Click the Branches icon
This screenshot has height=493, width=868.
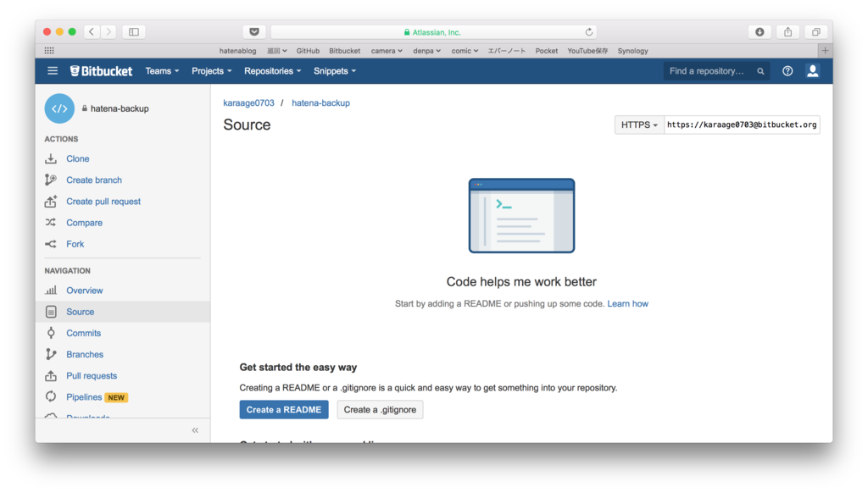(51, 354)
